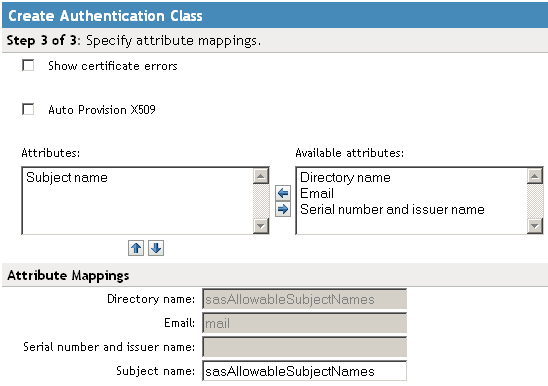Click Available attributes scrollbar up arrow
The height and width of the screenshot is (386, 548).
535,176
